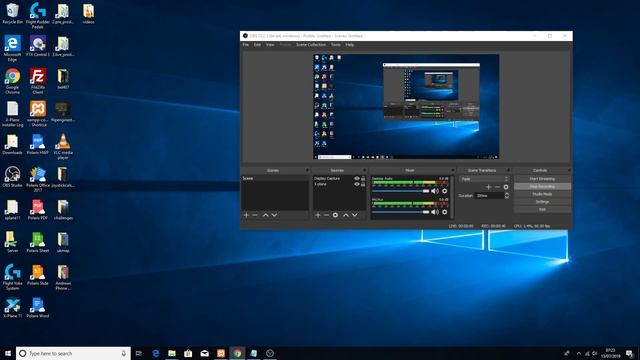This screenshot has height=360, width=640.
Task: Add a source with the Sources plus icon
Action: click(318, 215)
